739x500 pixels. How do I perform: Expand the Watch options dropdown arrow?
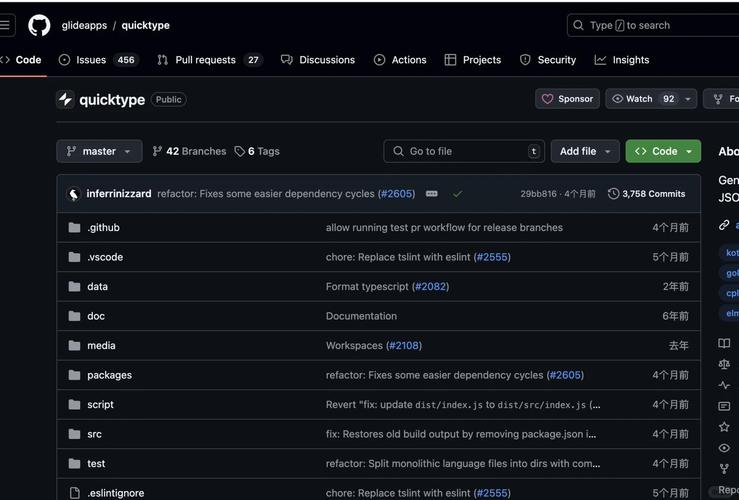pos(688,99)
